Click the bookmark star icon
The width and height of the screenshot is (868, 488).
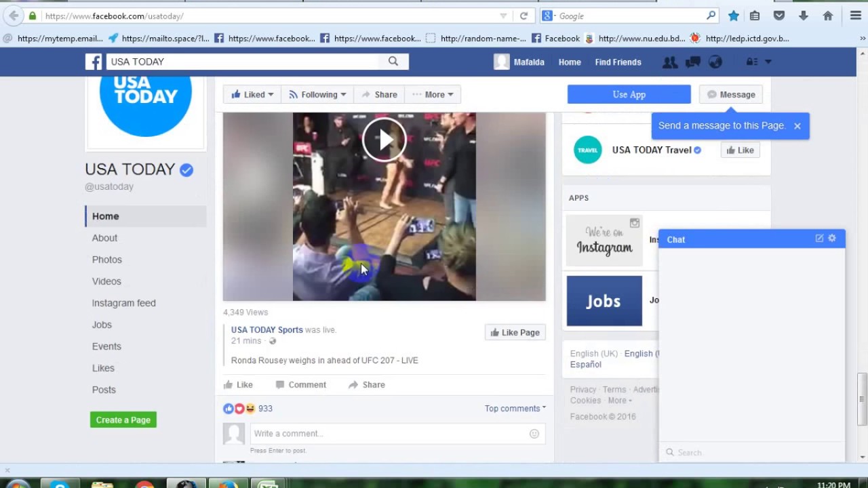(733, 16)
